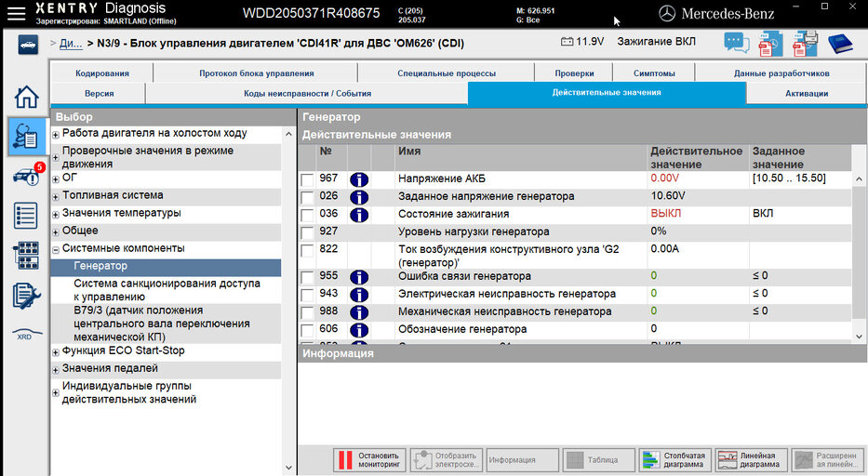This screenshot has width=868, height=476.
Task: Open 'Коды неисправности / События' tab
Action: coord(307,93)
